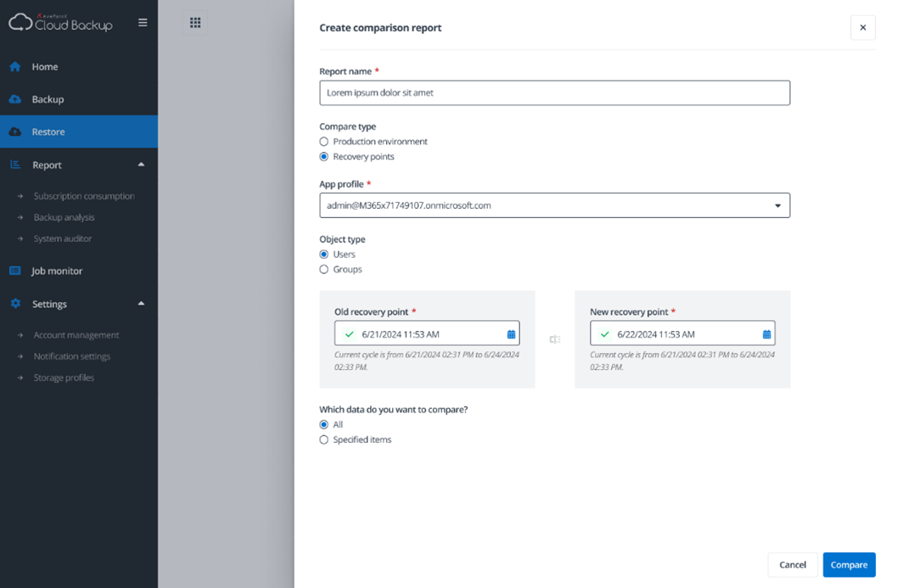Go to Home in sidebar
Screen dimensions: 897x588
(79, 66)
